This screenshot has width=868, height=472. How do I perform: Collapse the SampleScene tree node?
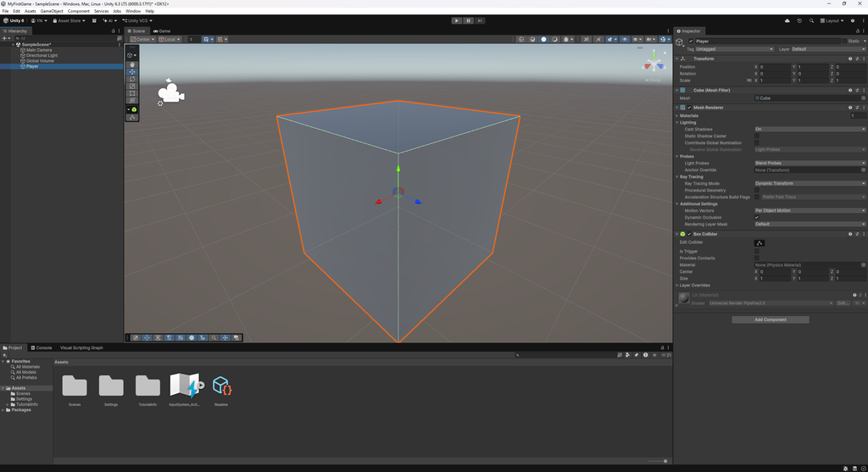[14, 44]
